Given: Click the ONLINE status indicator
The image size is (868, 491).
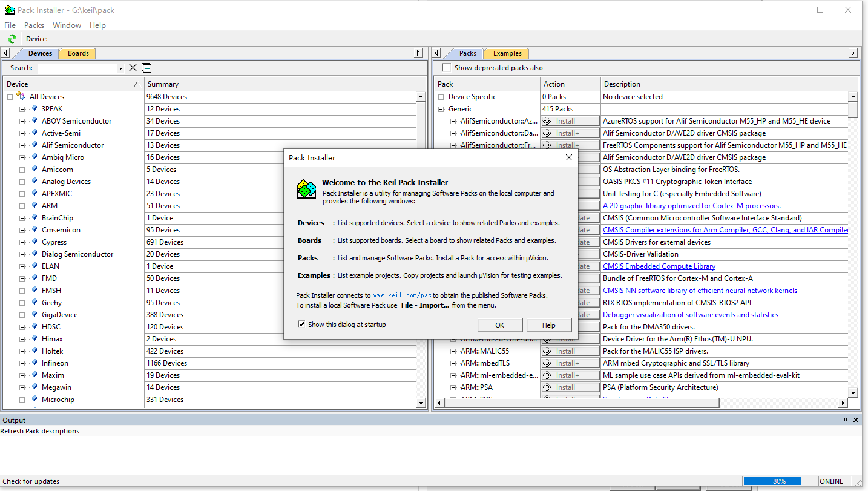Looking at the screenshot, I should tap(832, 481).
